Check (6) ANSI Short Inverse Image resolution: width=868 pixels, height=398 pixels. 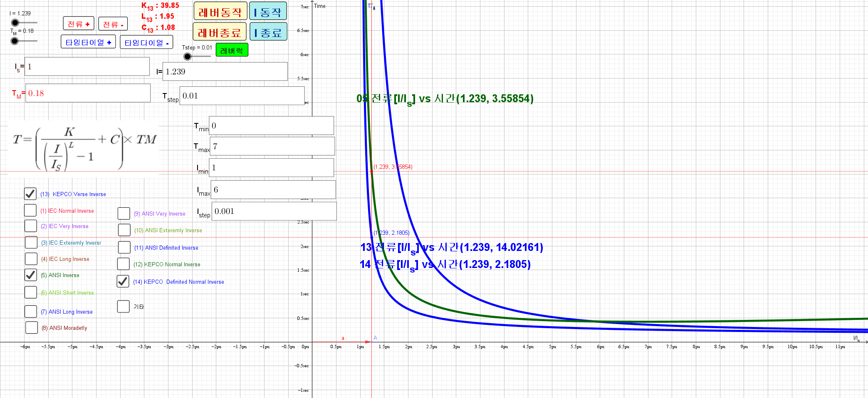31,292
